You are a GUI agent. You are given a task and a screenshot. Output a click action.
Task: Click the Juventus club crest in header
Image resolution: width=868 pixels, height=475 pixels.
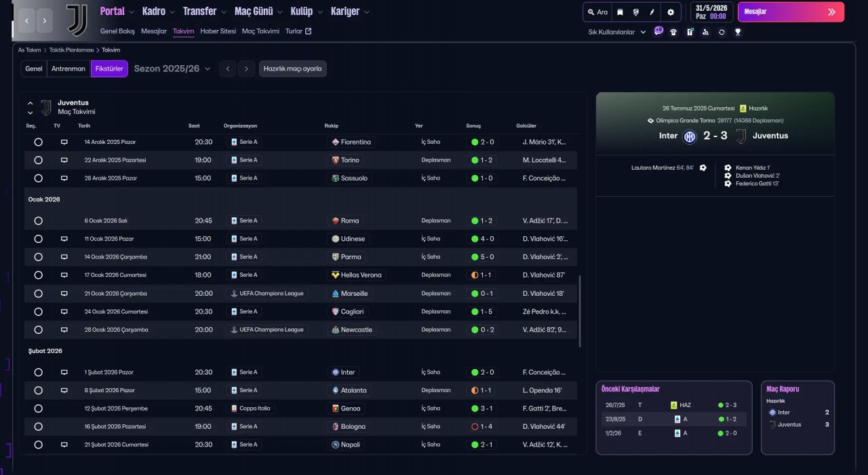coord(77,20)
